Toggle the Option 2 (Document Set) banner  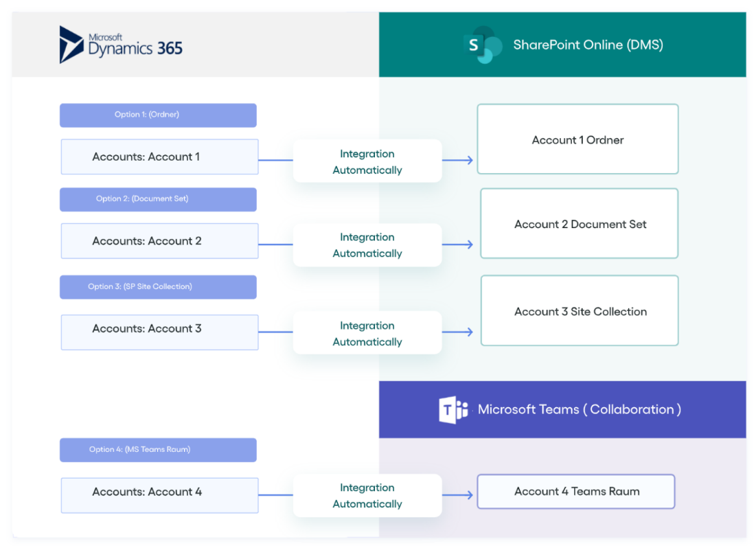point(158,199)
